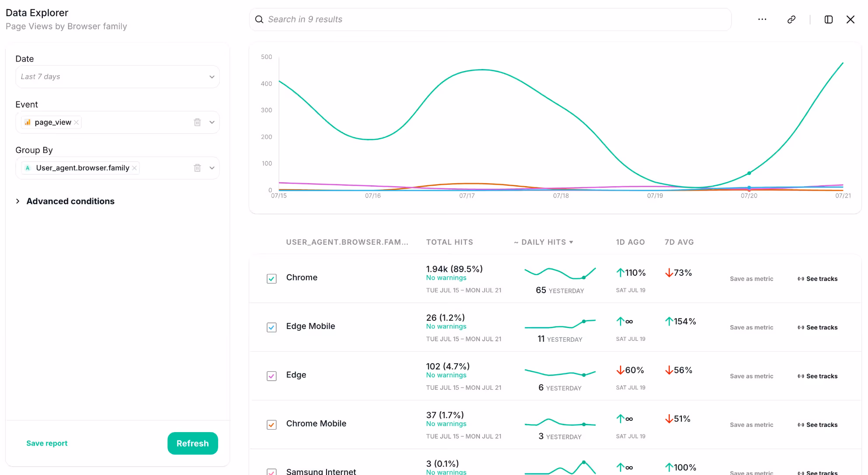The height and width of the screenshot is (475, 868).
Task: Click the Save report link
Action: tap(47, 443)
